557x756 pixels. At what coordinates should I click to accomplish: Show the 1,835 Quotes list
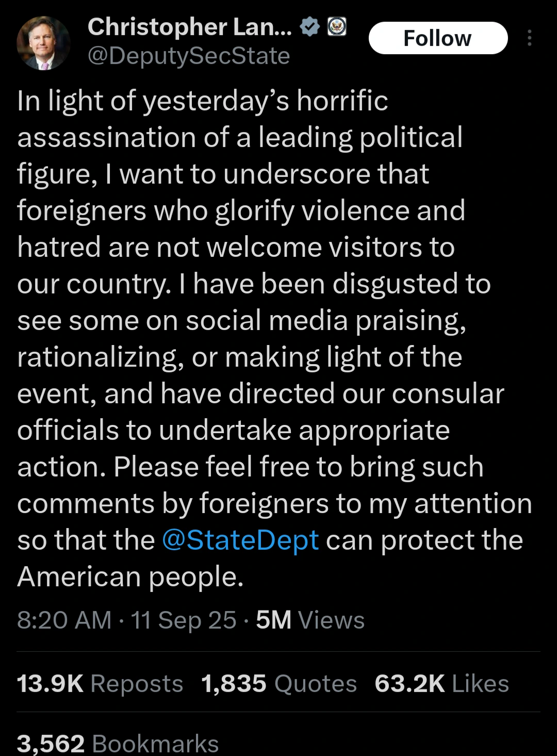pyautogui.click(x=279, y=684)
